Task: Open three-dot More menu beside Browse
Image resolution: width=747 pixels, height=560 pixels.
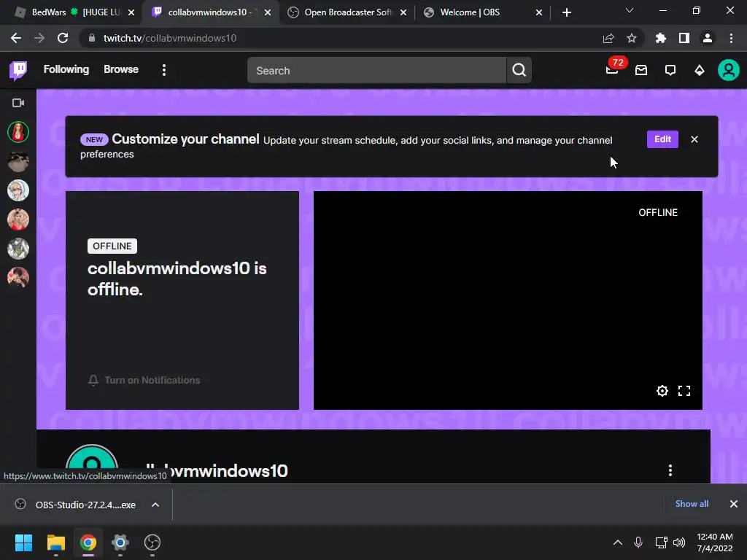Action: click(164, 71)
